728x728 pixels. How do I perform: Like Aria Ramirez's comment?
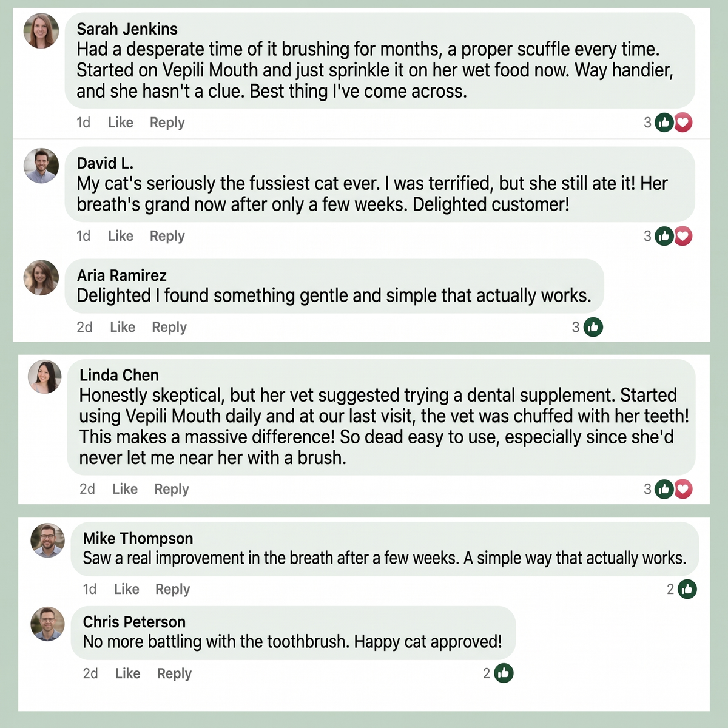(123, 327)
